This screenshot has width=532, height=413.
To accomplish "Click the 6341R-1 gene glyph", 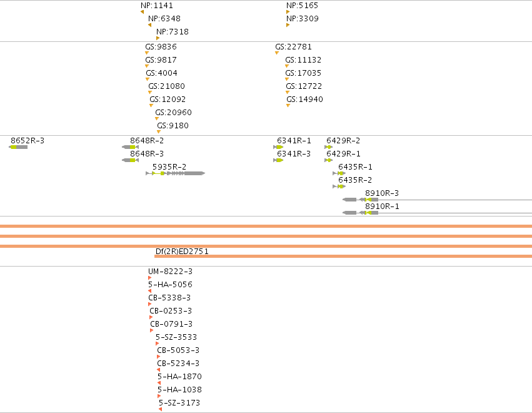I will [278, 147].
